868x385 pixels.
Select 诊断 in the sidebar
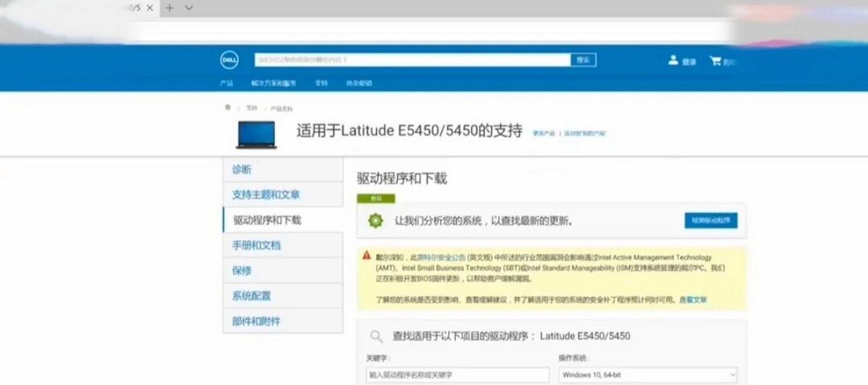(x=283, y=170)
